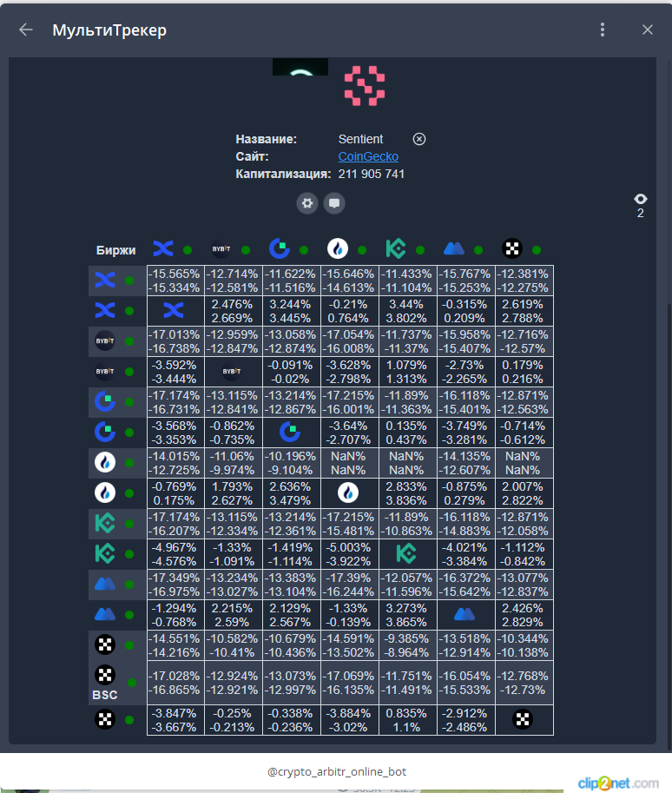Click the Биржи column header label
Viewport: 672px width, 793px height.
[x=115, y=250]
